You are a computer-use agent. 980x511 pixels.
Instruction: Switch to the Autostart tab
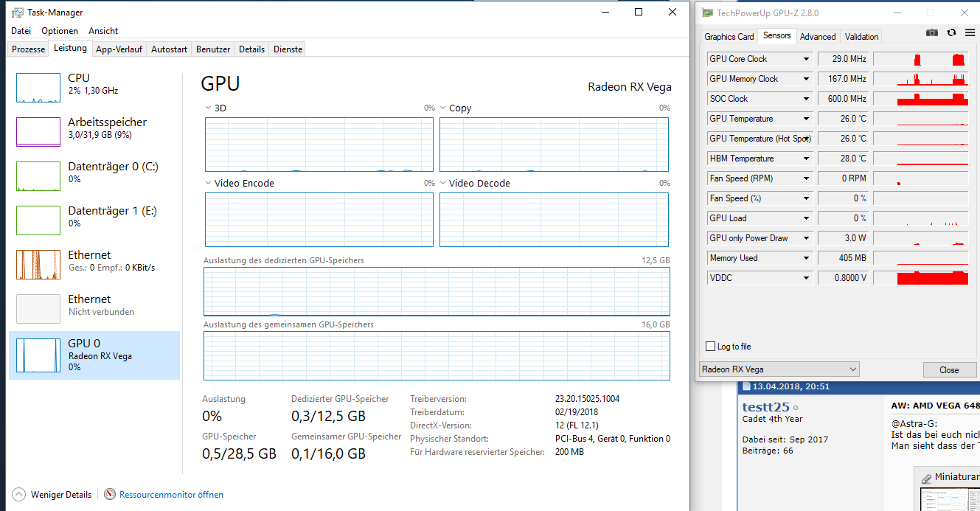(x=169, y=49)
